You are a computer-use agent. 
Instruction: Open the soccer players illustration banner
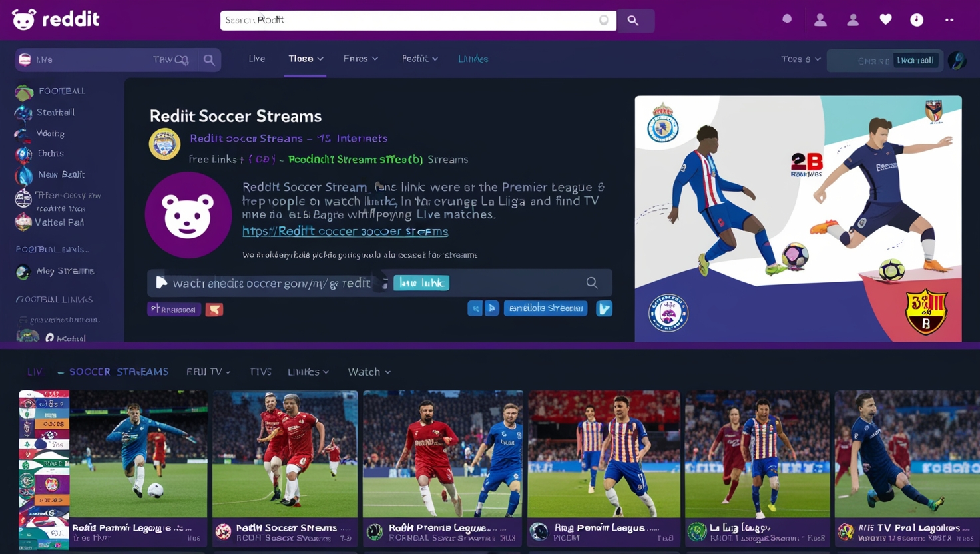point(798,218)
